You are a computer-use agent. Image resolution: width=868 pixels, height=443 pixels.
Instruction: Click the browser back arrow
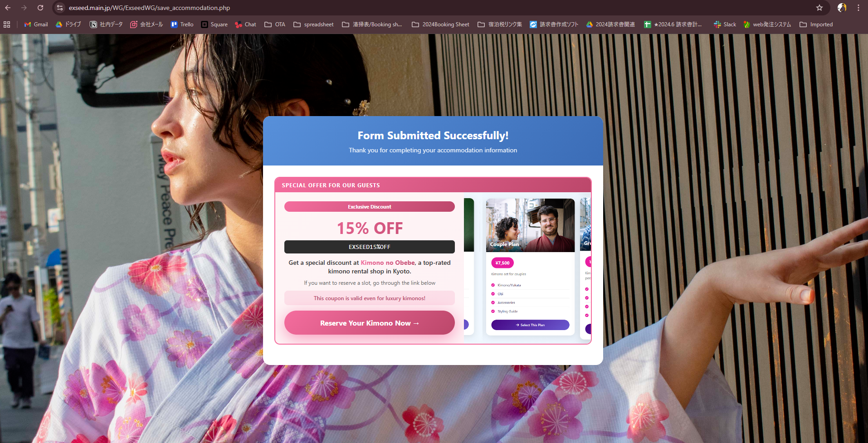8,8
